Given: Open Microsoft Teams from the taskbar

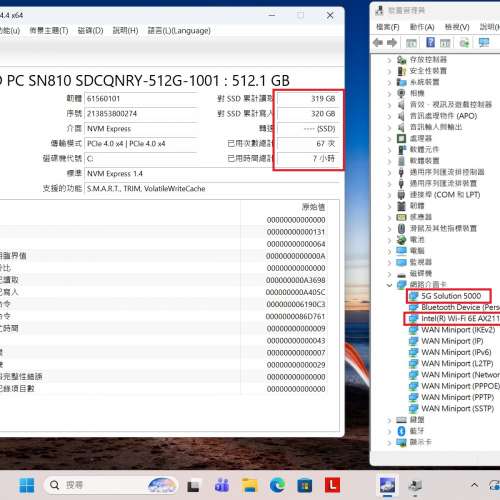Looking at the screenshot, I should tap(222, 485).
